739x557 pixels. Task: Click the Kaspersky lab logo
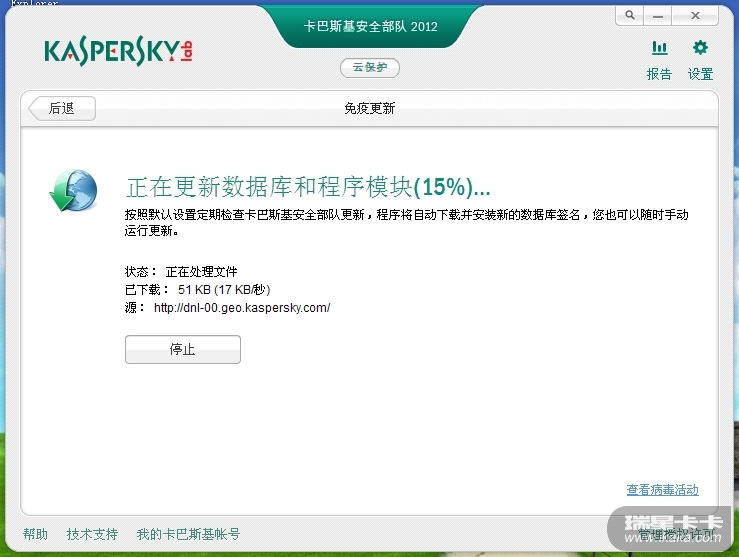[118, 51]
